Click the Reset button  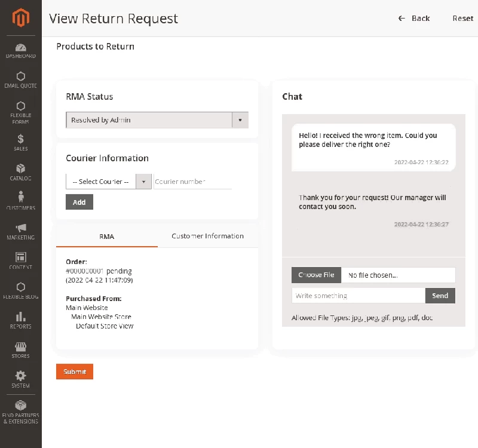point(462,19)
